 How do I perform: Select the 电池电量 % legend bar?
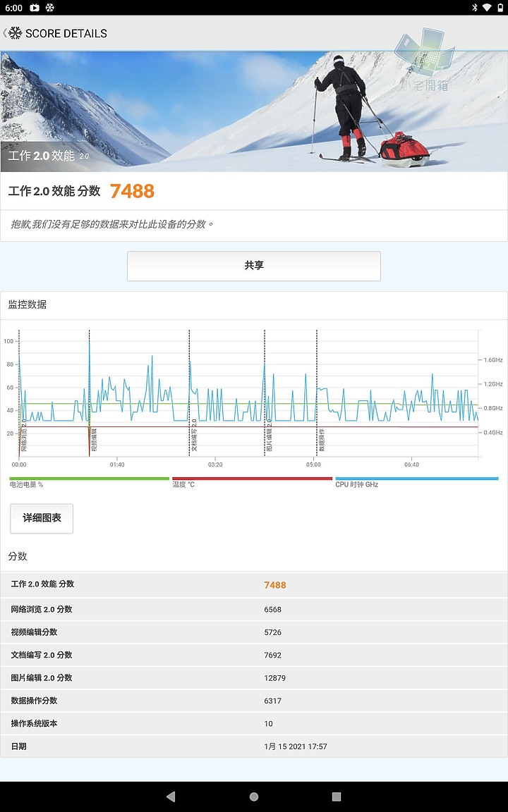click(89, 479)
